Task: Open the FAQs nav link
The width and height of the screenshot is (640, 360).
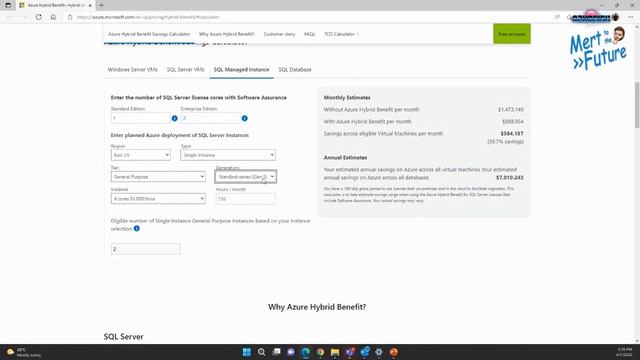Action: 310,34
